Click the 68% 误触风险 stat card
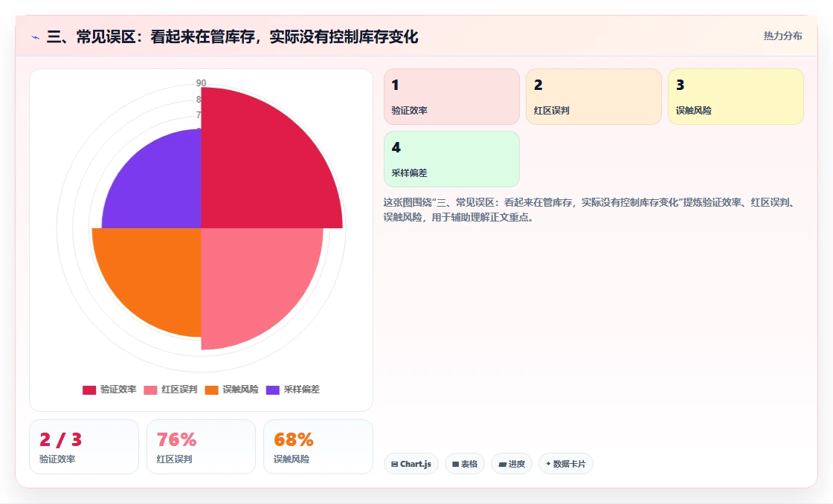The image size is (833, 504). tap(318, 447)
